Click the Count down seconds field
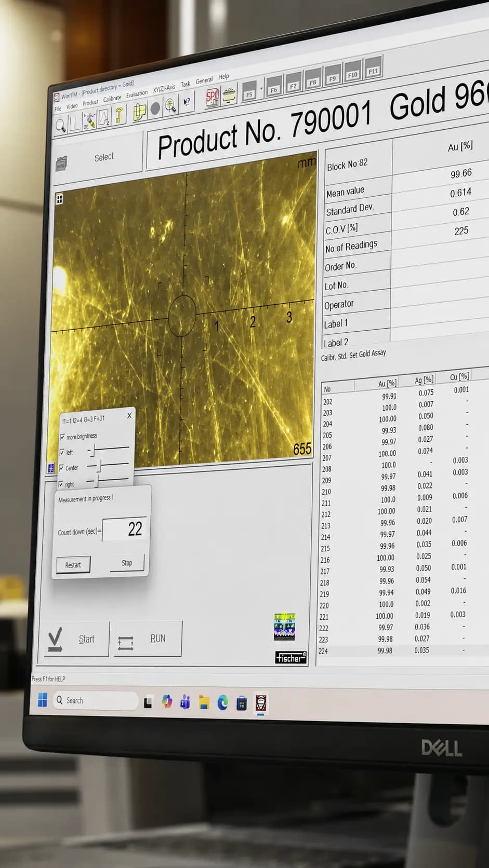 tap(124, 529)
